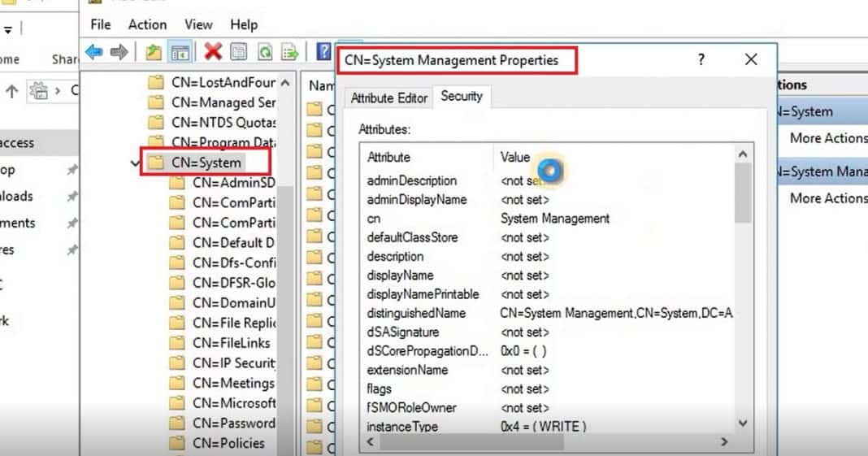
Task: Open the View menu
Action: 198,24
